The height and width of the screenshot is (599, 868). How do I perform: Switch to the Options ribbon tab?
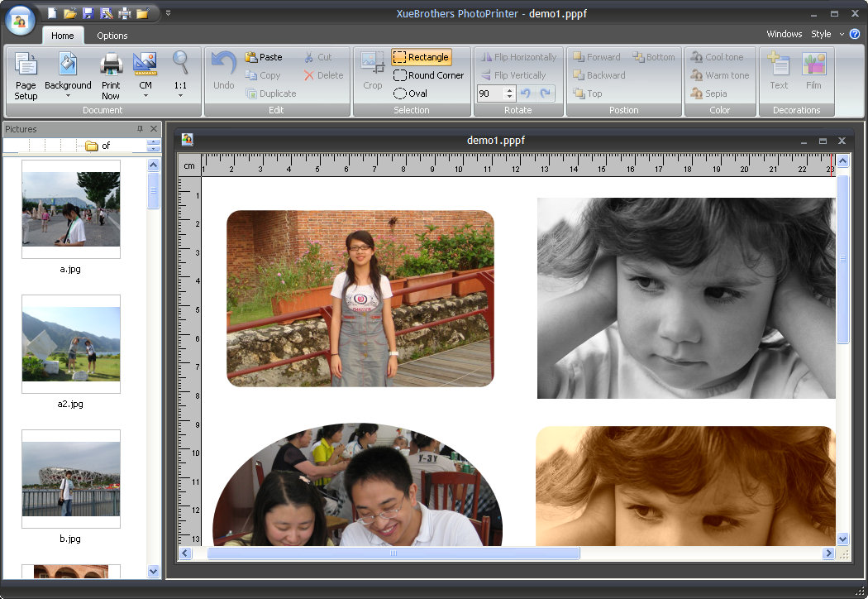(112, 36)
